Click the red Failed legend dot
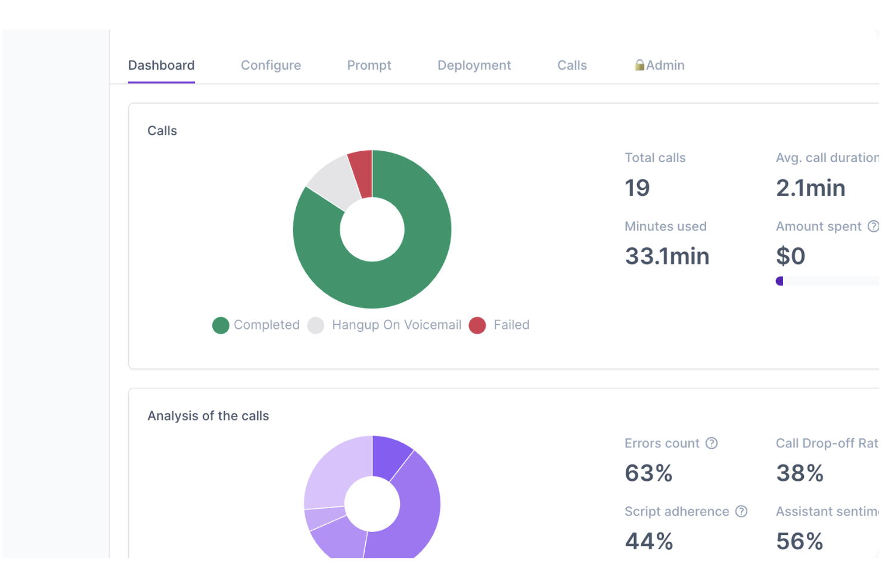Screen dimensions: 882x588 pyautogui.click(x=478, y=325)
